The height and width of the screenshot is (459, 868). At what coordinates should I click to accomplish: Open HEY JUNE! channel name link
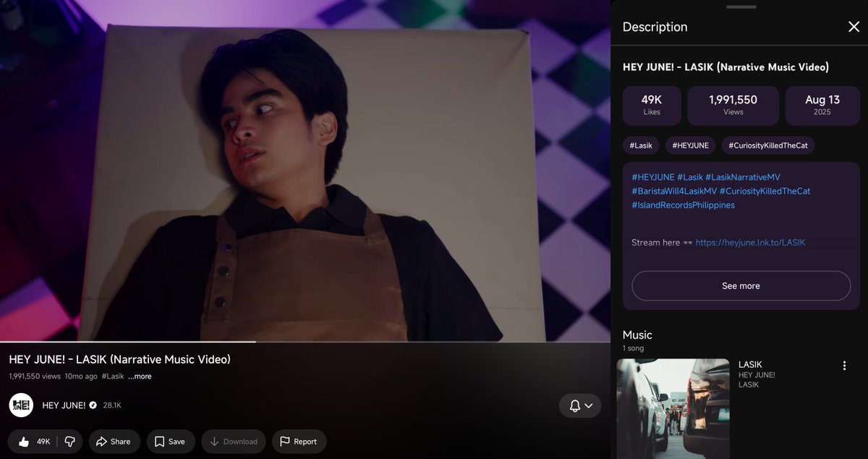[x=64, y=405]
